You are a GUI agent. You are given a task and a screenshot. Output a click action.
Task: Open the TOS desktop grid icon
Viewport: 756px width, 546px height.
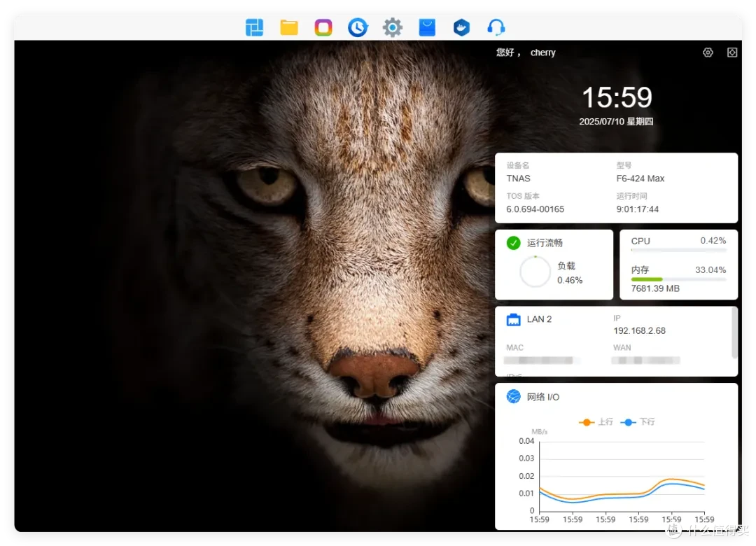tap(254, 27)
